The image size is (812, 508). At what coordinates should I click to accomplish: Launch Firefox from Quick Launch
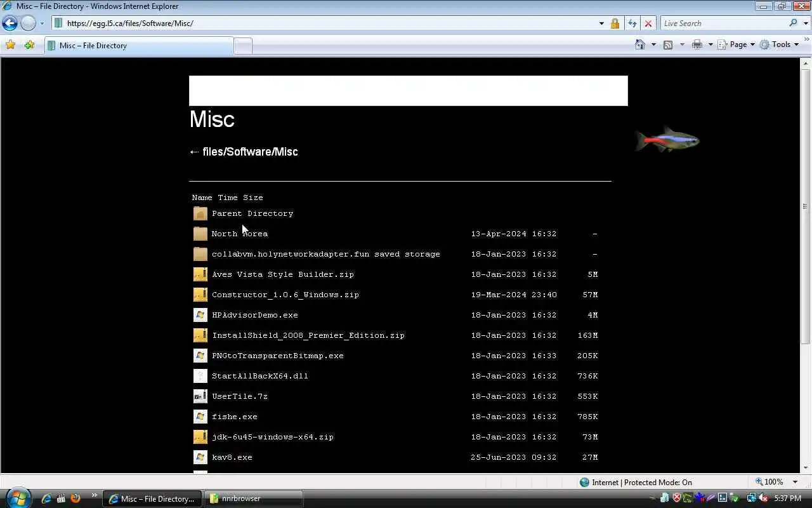click(x=75, y=498)
